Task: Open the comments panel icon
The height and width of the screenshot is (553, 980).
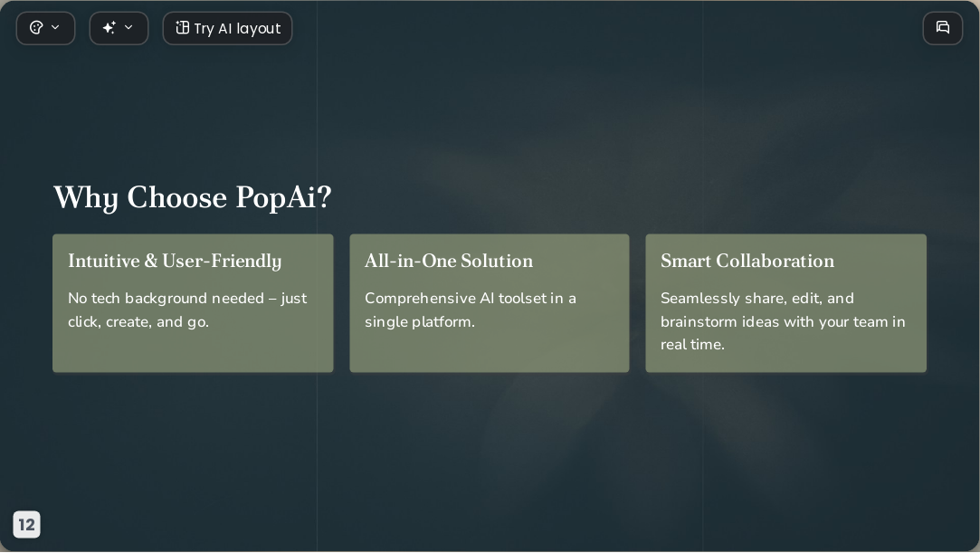Action: point(943,28)
